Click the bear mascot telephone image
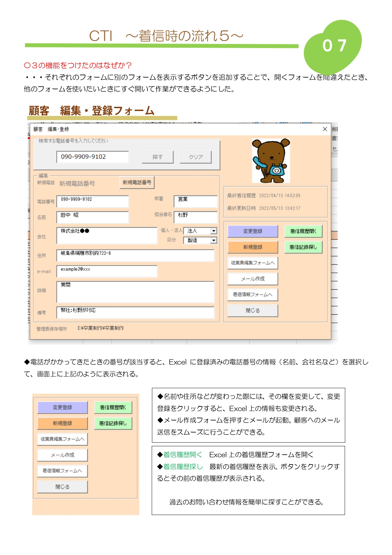The height and width of the screenshot is (555, 392). [271, 161]
